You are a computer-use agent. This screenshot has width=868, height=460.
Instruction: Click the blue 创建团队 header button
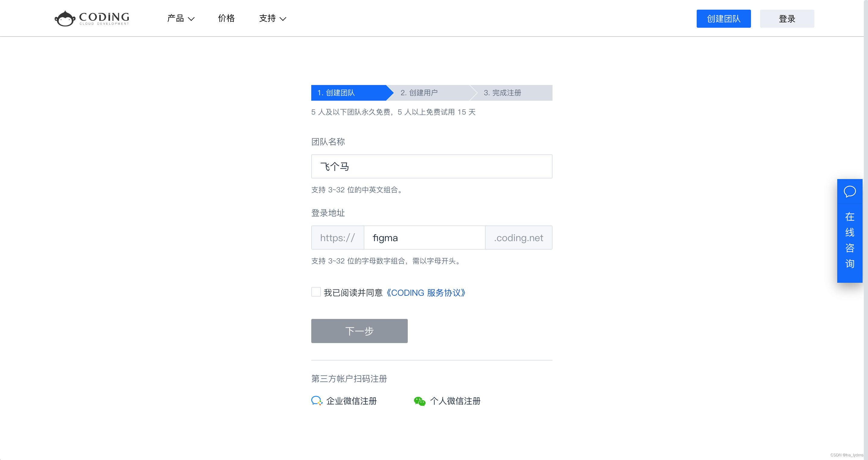point(723,18)
